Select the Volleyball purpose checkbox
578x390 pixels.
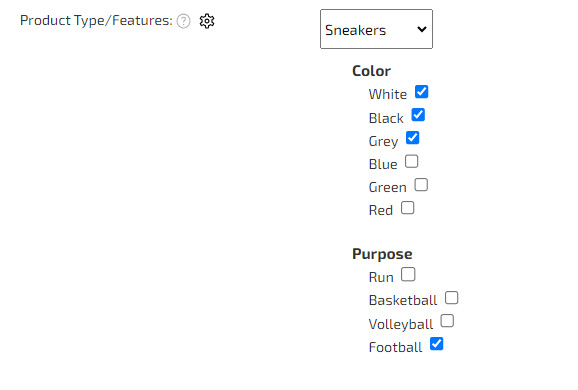(447, 321)
